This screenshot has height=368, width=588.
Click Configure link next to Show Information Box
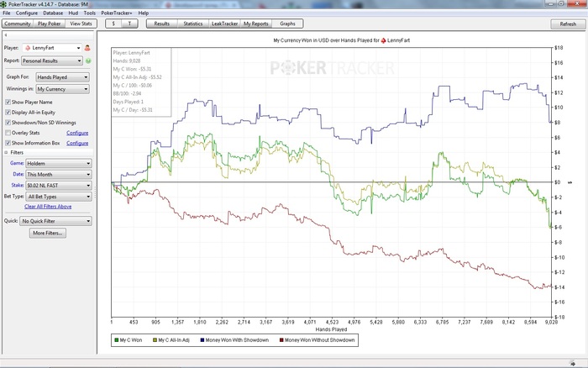tap(77, 143)
